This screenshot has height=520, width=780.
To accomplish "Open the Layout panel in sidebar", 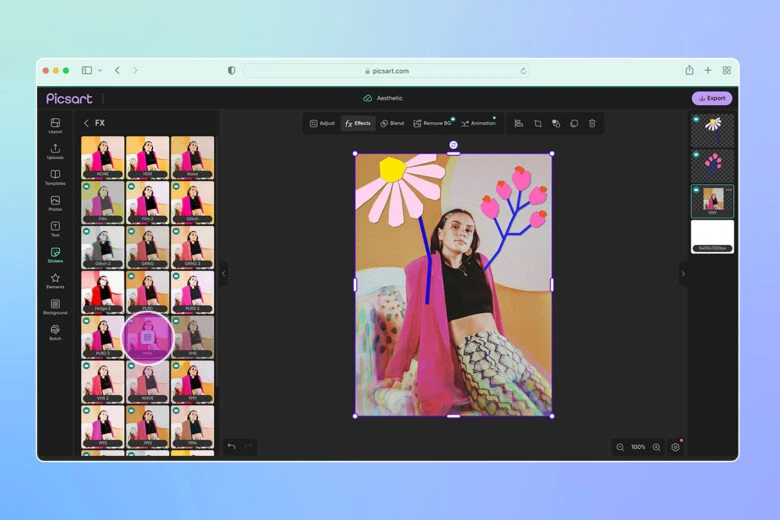I will (x=55, y=125).
